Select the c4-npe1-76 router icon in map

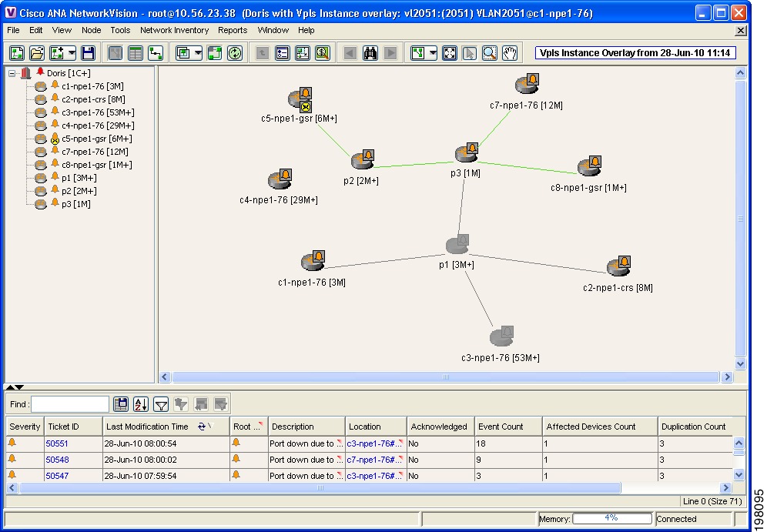[280, 179]
